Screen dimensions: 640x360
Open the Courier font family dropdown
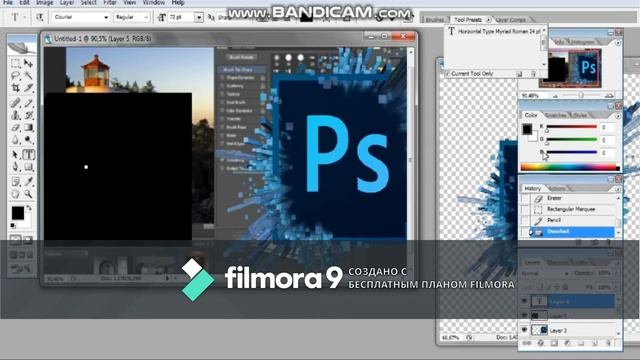point(106,17)
